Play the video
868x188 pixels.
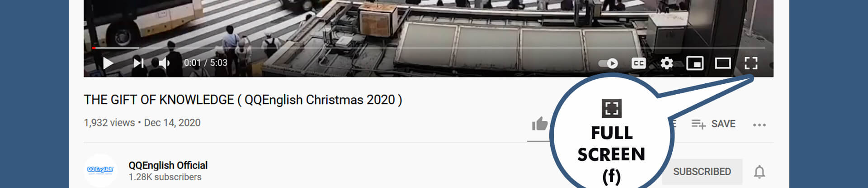(x=108, y=63)
